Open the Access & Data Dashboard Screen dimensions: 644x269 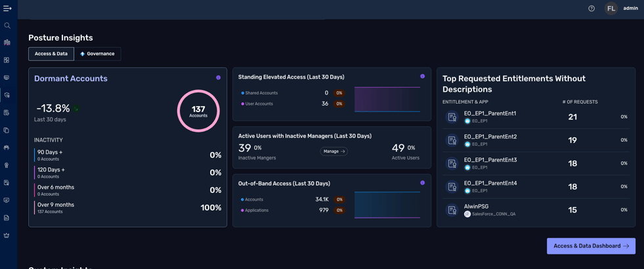[x=591, y=246]
